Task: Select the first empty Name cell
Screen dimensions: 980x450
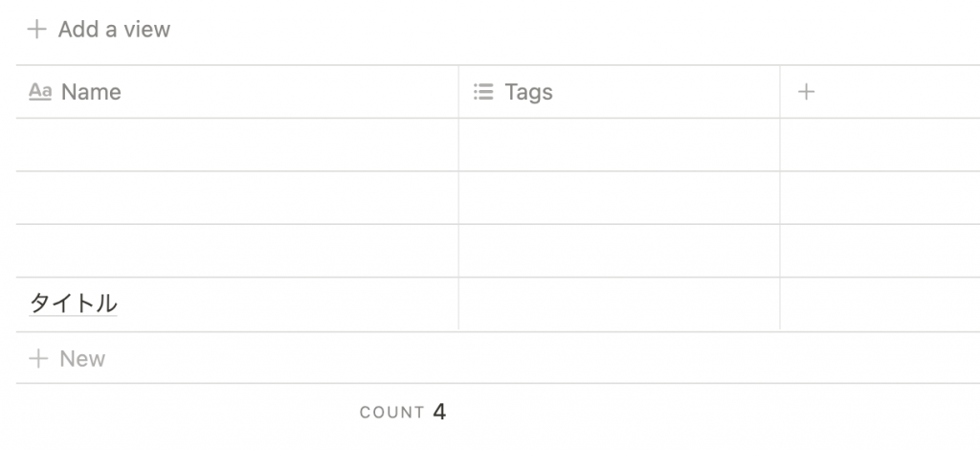Action: point(237,145)
